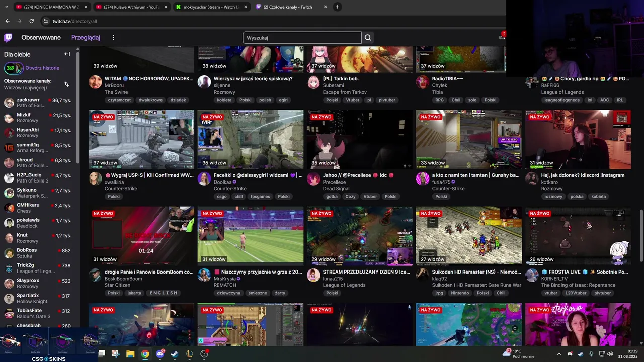This screenshot has width=644, height=362.
Task: Open GMHikaru Chess channel in sidebar
Action: [x=39, y=208]
